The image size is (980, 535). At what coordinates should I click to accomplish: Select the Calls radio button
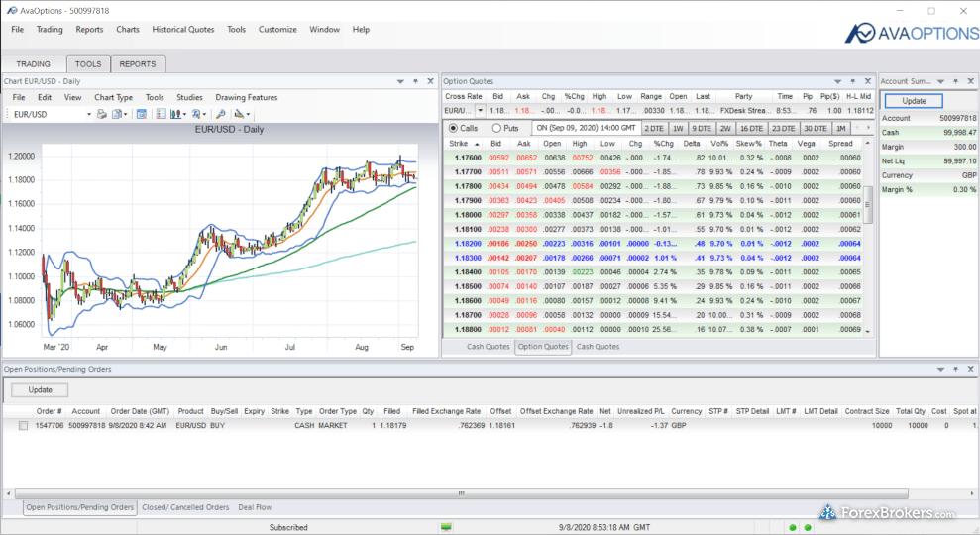pyautogui.click(x=453, y=128)
